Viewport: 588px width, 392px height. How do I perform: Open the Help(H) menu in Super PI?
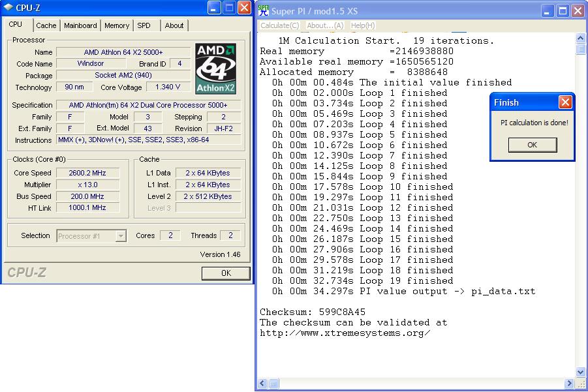[x=363, y=25]
